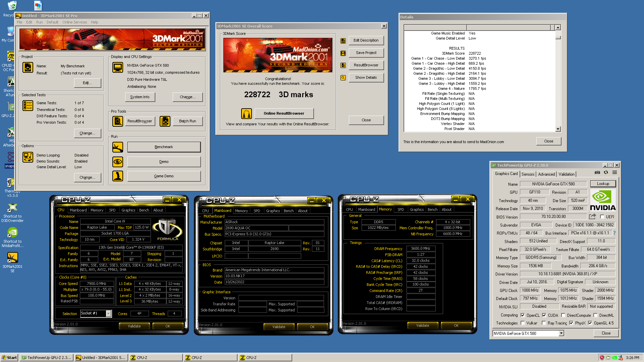
Task: Click the Online ResultBrowser button
Action: 284,114
